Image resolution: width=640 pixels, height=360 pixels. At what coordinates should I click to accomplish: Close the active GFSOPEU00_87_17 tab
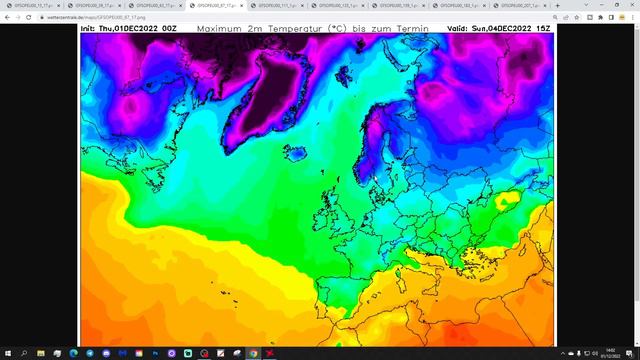coord(242,6)
